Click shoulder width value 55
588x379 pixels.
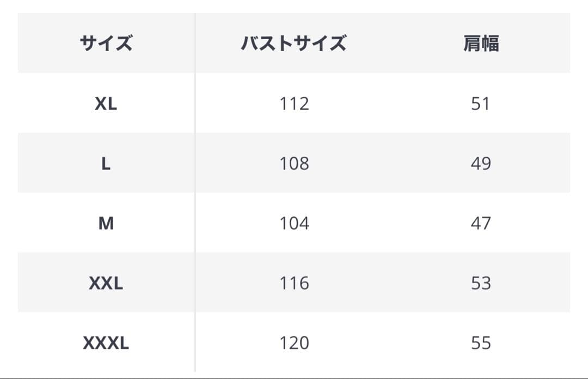pyautogui.click(x=481, y=343)
